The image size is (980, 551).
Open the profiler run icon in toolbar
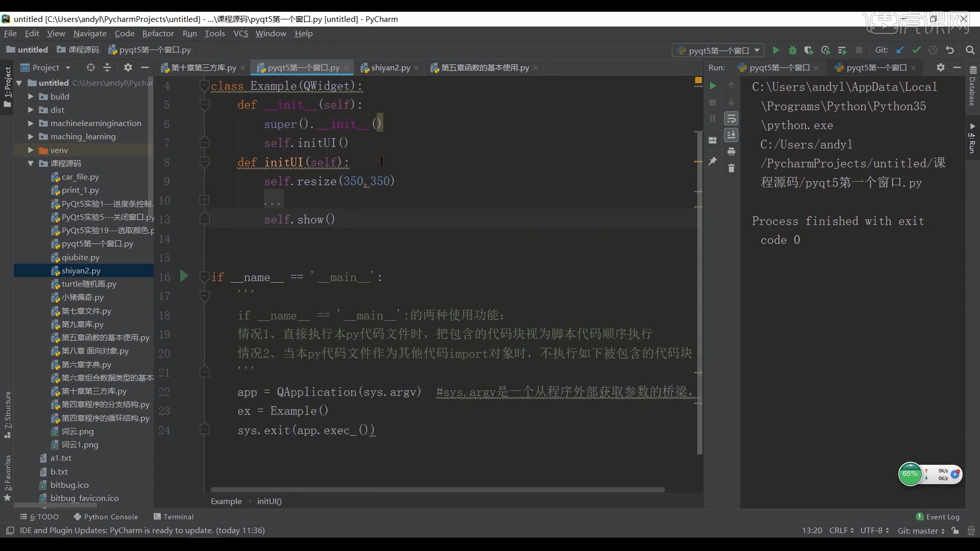click(826, 50)
